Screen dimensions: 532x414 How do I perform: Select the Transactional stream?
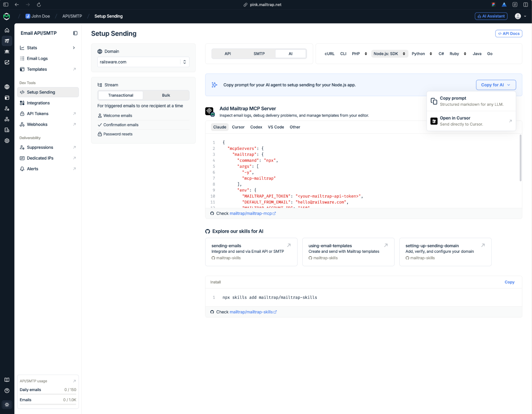coord(121,95)
